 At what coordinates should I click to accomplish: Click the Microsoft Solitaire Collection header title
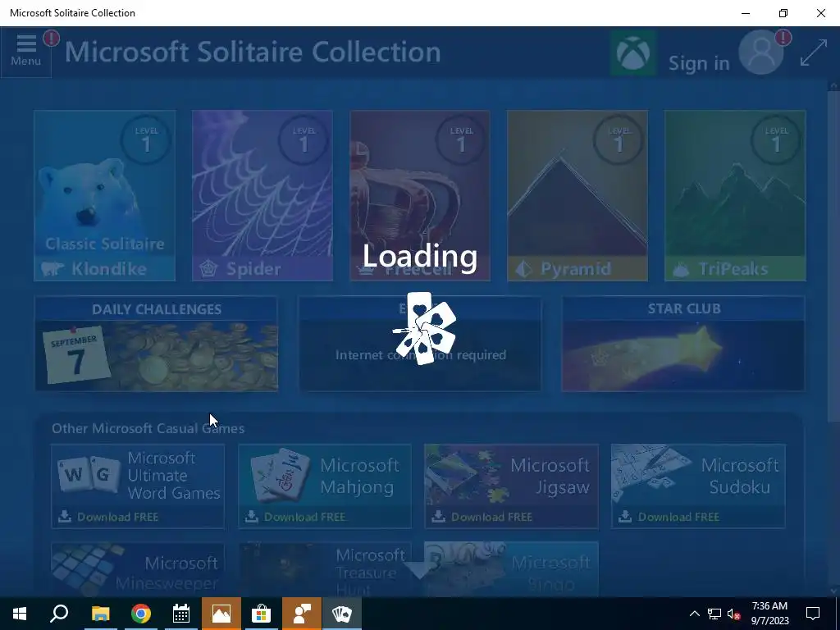tap(253, 52)
